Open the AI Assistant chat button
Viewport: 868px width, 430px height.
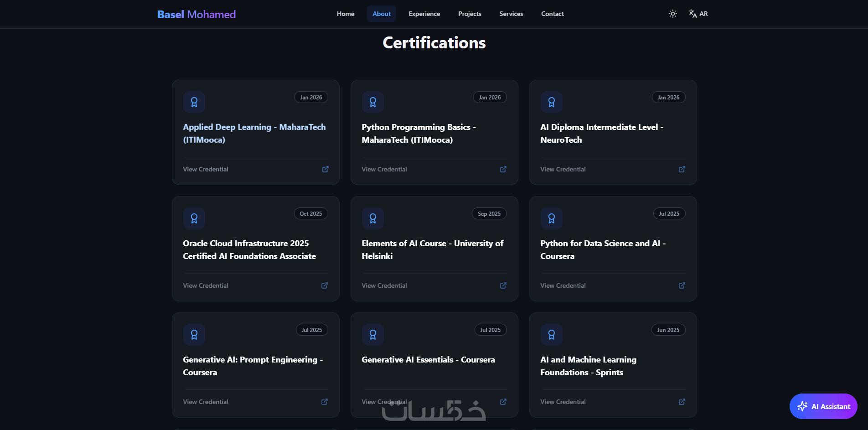point(823,406)
